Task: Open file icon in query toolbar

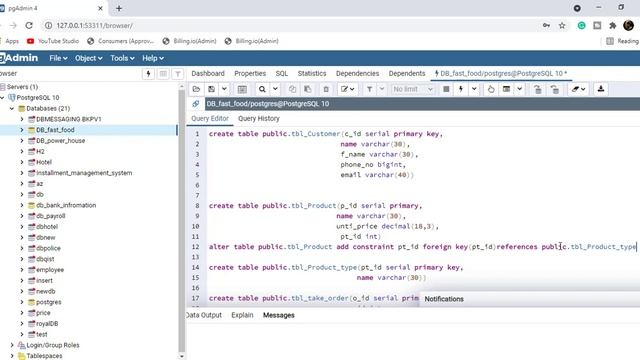Action: point(196,89)
